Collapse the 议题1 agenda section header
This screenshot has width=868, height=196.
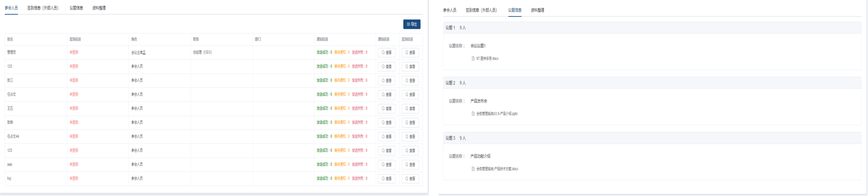tap(652, 28)
